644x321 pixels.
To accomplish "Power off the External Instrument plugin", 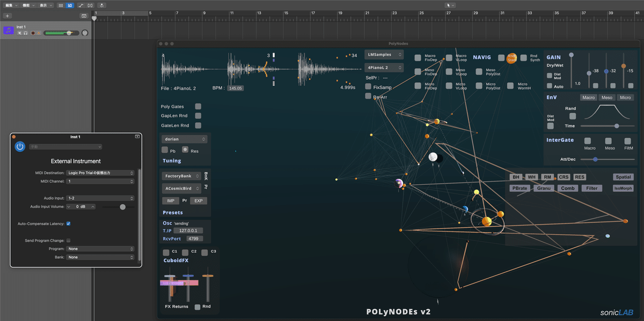I will 20,146.
